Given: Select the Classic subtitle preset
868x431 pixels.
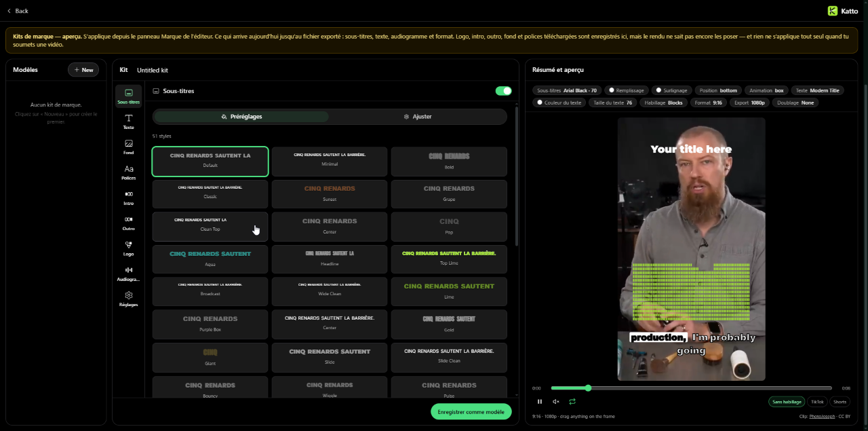Looking at the screenshot, I should coord(210,194).
